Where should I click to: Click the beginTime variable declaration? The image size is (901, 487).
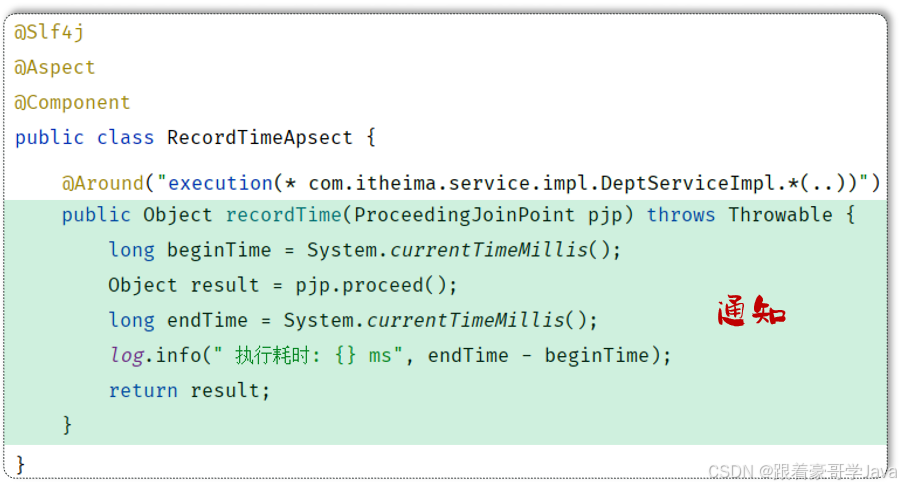pyautogui.click(x=219, y=250)
